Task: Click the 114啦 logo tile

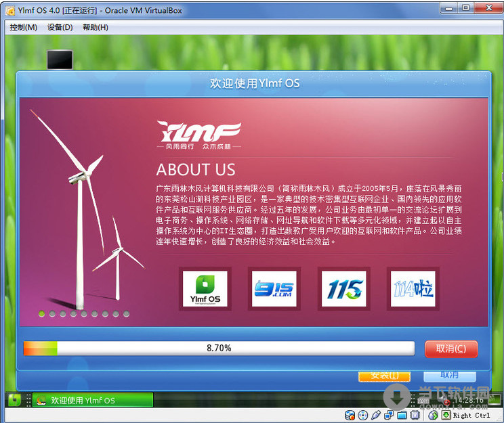Action: [413, 288]
